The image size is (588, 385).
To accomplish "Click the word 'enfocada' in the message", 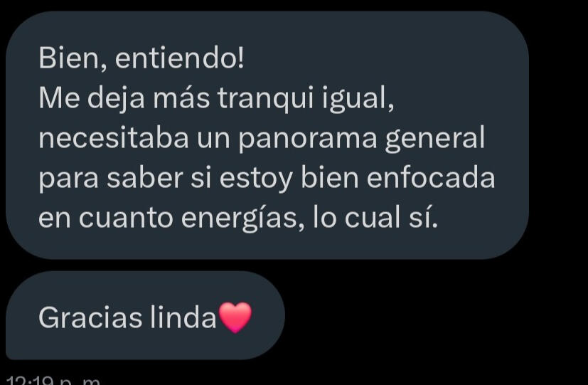I will coord(431,177).
